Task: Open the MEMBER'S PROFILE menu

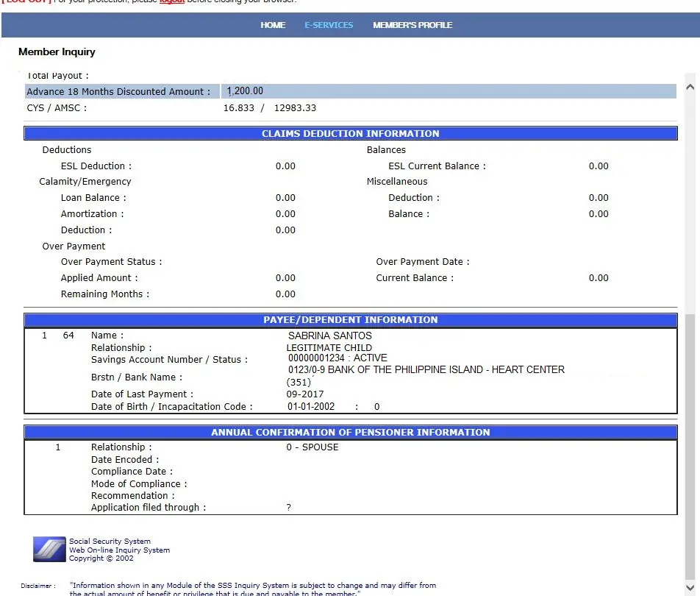Action: point(413,25)
